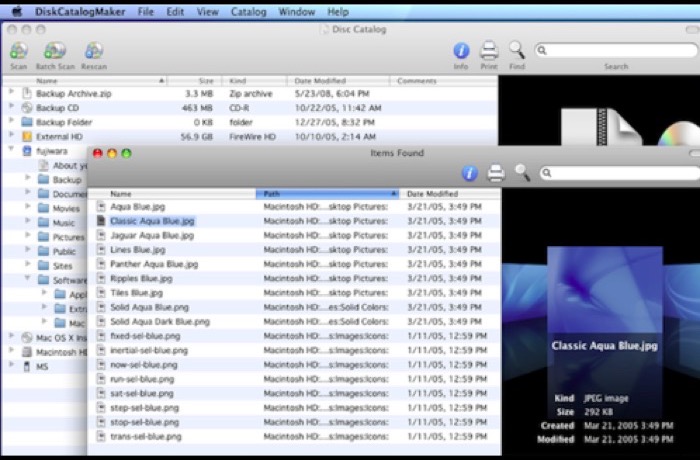Image resolution: width=700 pixels, height=460 pixels.
Task: Click printer icon in Items Found window
Action: pyautogui.click(x=496, y=173)
